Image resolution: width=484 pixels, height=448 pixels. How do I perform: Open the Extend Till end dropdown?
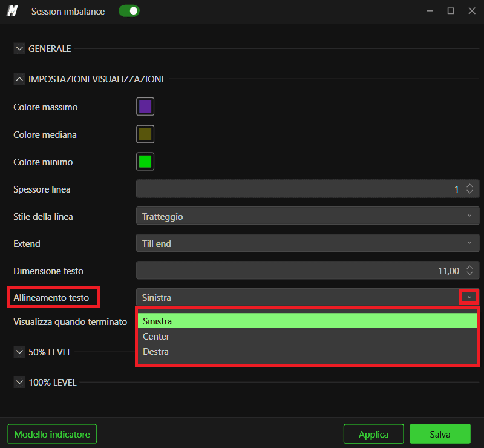[x=307, y=243]
